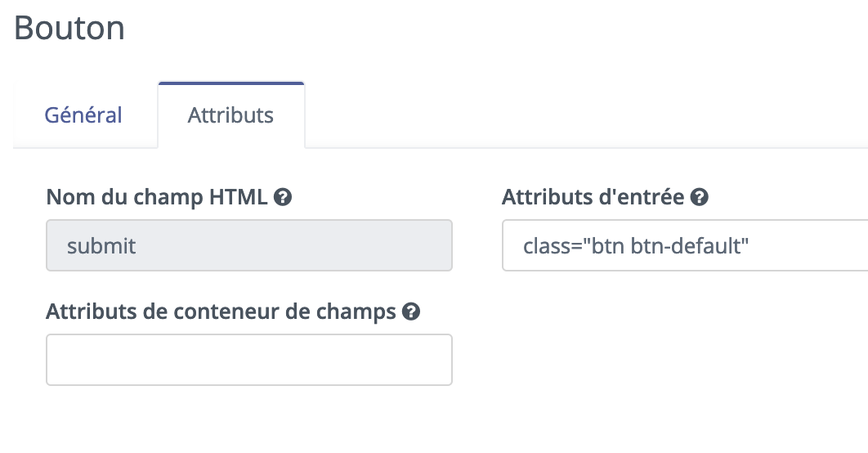Click the word champs in container label

pyautogui.click(x=356, y=312)
